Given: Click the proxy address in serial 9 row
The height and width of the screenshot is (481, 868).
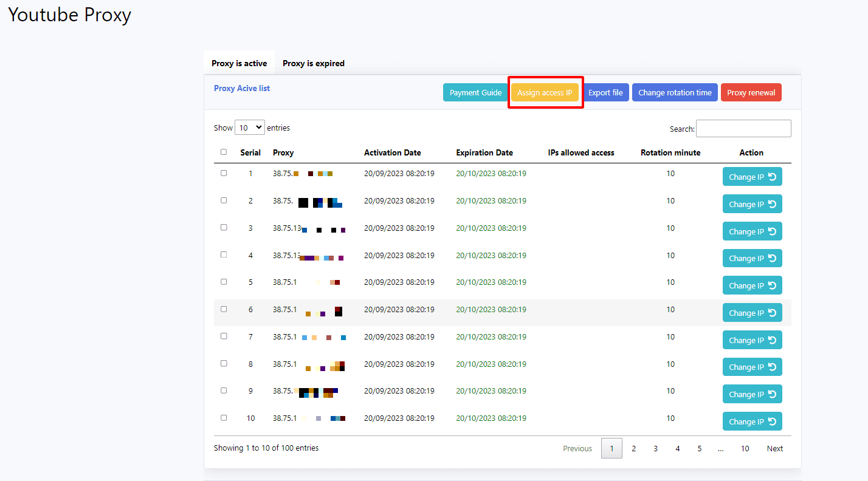Looking at the screenshot, I should tap(306, 391).
